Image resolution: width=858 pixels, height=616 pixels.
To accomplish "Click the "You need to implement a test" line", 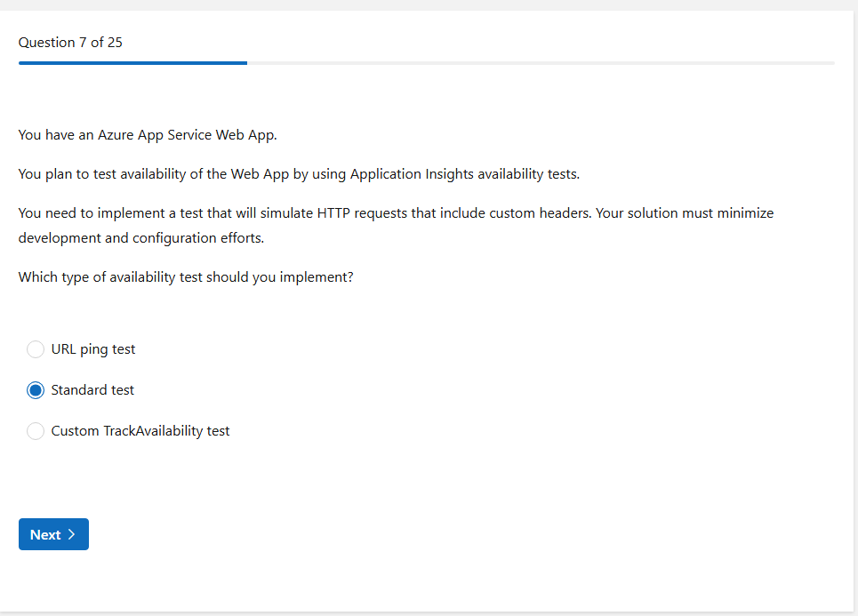I will pyautogui.click(x=396, y=213).
